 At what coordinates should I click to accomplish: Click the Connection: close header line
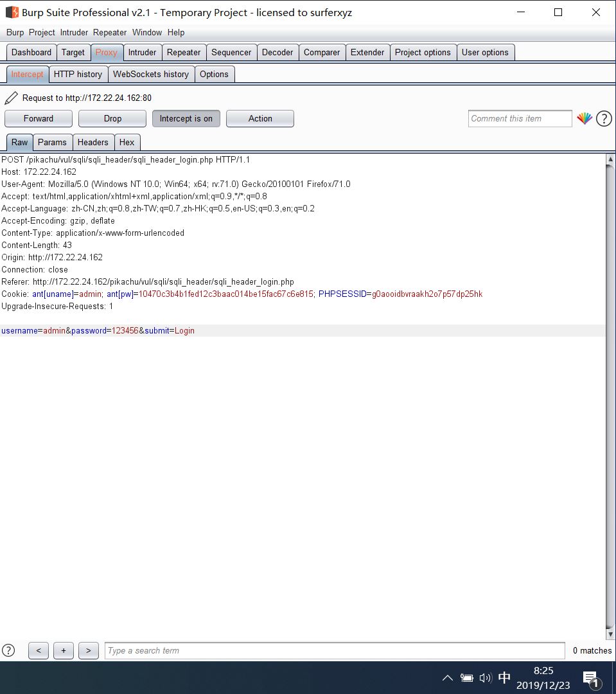pyautogui.click(x=35, y=269)
